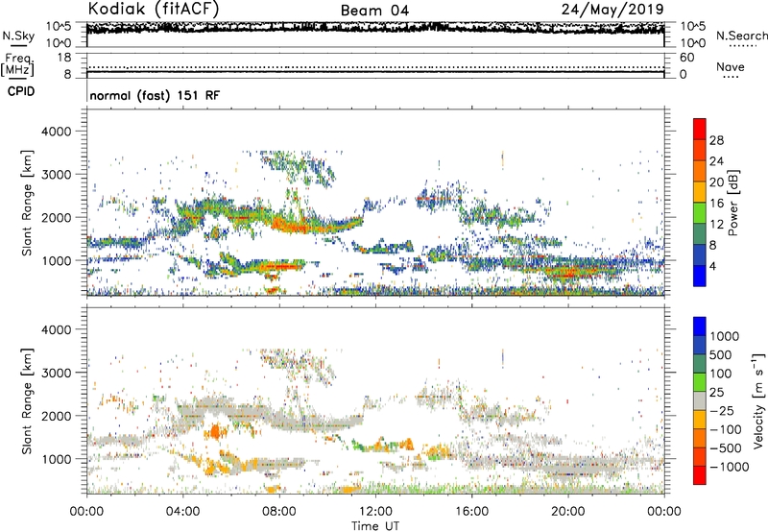Pick Power colorbar segment between 8 and 12
768x532 pixels.
[700, 233]
